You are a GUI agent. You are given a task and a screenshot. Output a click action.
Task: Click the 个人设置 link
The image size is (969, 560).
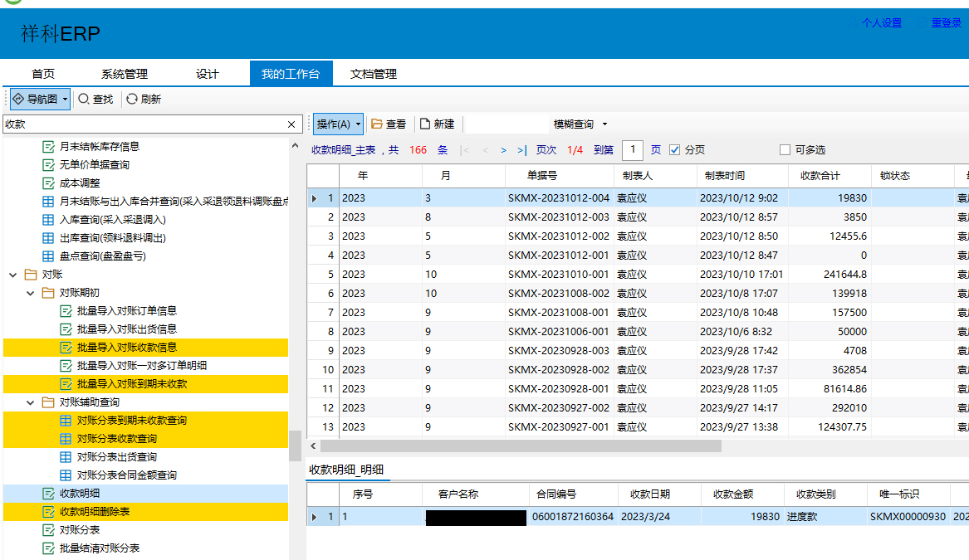pyautogui.click(x=881, y=23)
